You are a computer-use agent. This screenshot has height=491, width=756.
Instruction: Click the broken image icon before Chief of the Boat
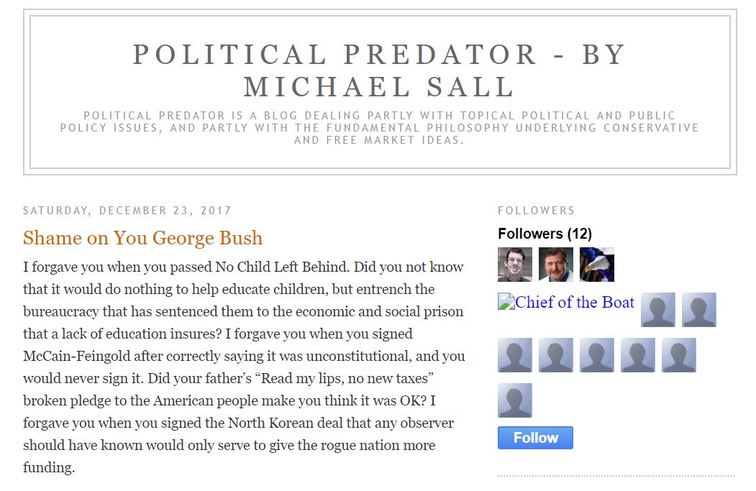click(x=504, y=303)
